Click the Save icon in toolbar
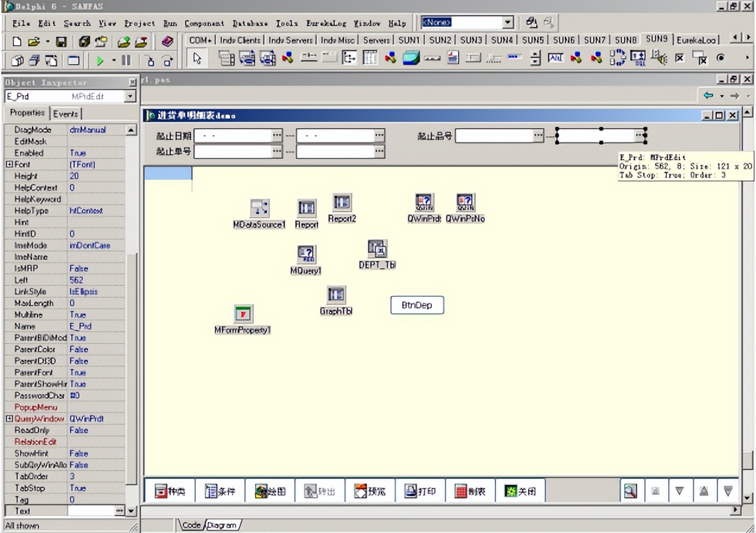The height and width of the screenshot is (533, 756). pos(61,42)
